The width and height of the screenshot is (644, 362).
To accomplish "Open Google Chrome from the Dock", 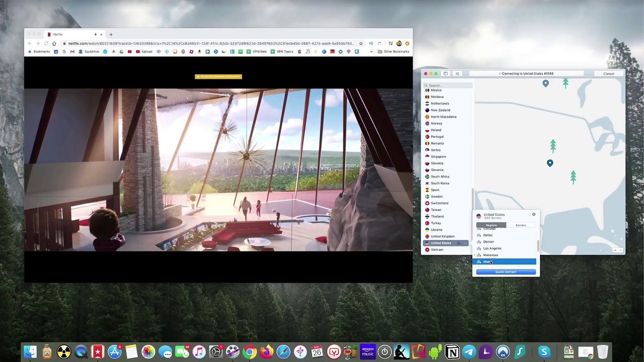I will click(x=250, y=352).
